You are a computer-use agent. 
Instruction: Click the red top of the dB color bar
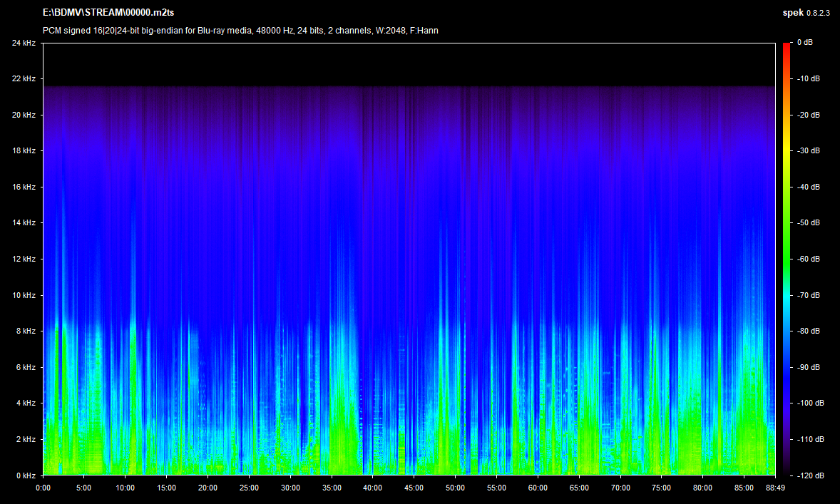(x=787, y=46)
